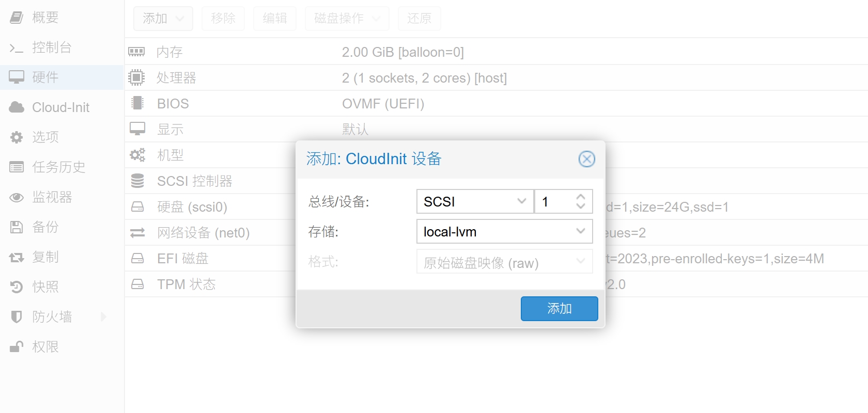Select the 处理器 CPU row icon
Image resolution: width=868 pixels, height=413 pixels.
pos(136,77)
